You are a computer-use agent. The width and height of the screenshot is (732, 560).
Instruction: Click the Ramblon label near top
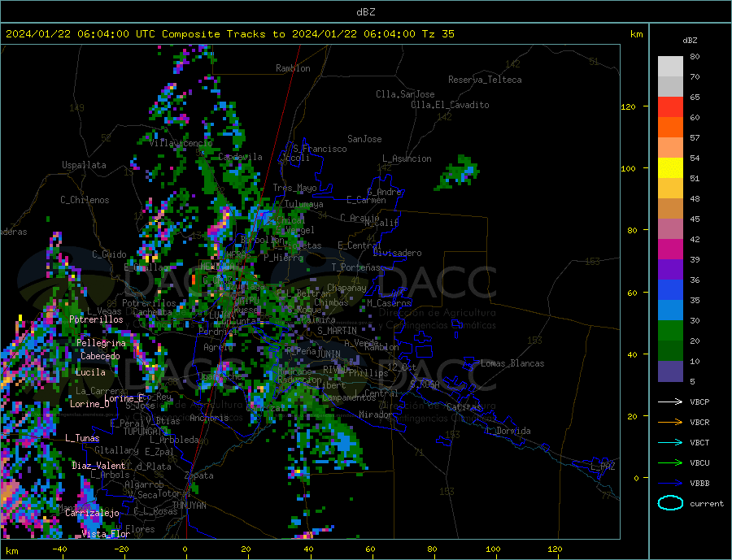[x=293, y=68]
